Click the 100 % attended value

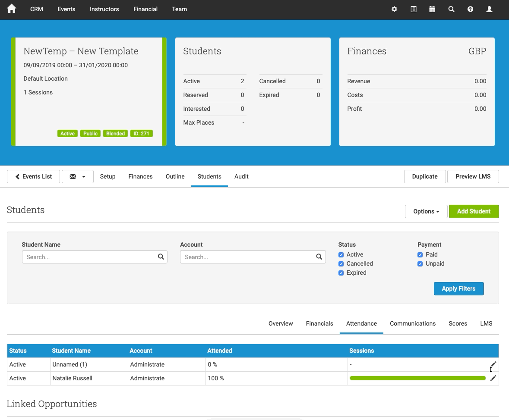(x=216, y=378)
